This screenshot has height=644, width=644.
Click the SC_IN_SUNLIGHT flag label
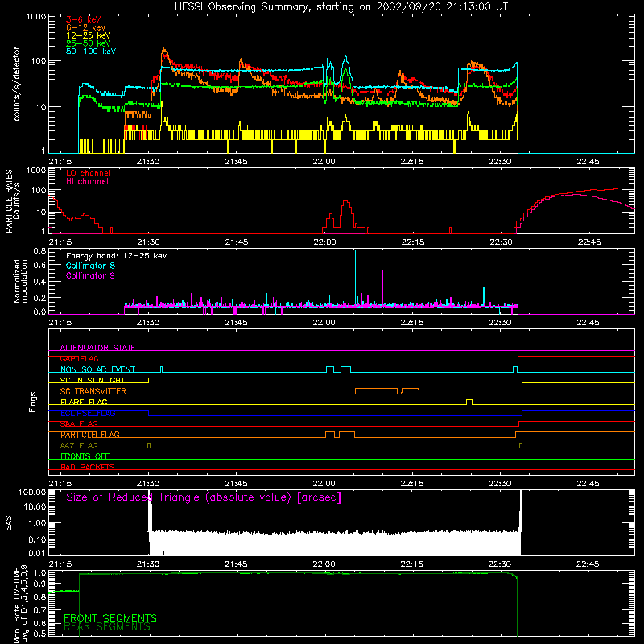pyautogui.click(x=93, y=380)
